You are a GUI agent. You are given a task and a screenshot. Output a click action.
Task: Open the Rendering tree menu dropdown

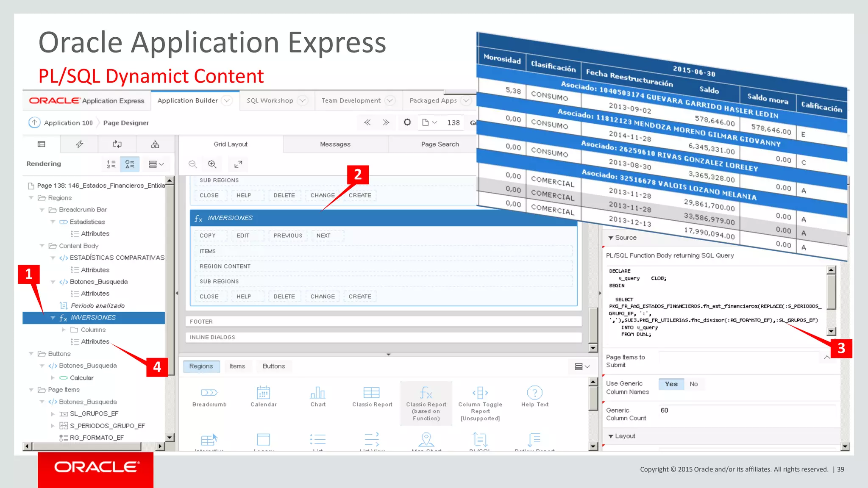(156, 164)
